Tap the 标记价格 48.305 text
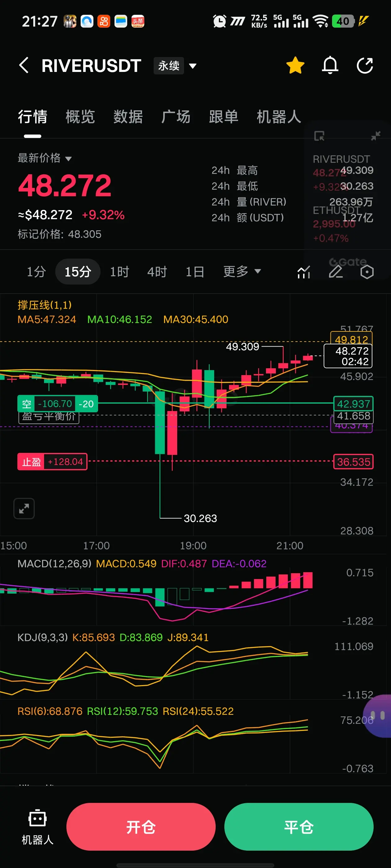Image resolution: width=391 pixels, height=868 pixels. tap(59, 234)
